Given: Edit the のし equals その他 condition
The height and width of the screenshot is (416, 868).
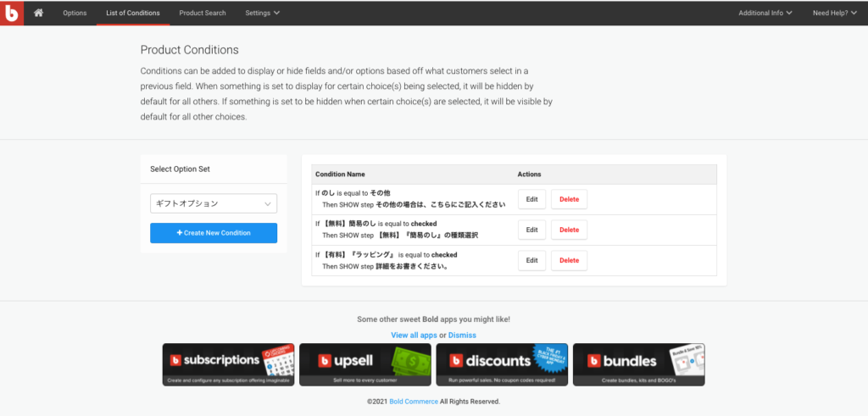Looking at the screenshot, I should pyautogui.click(x=531, y=199).
